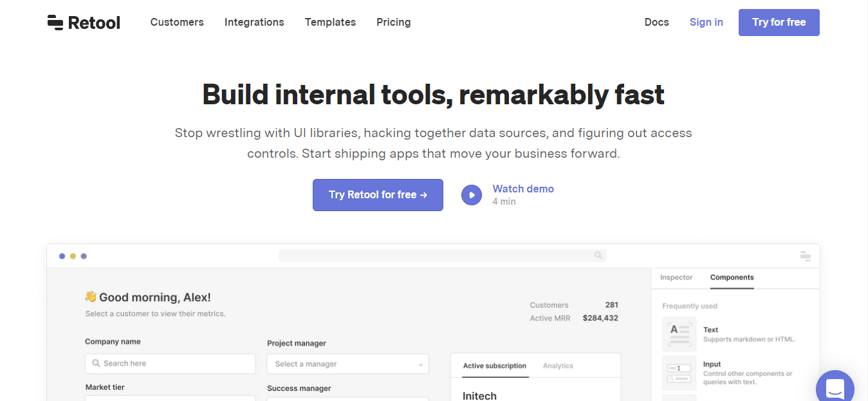Switch to the Inspector tab
The width and height of the screenshot is (868, 401).
click(676, 277)
